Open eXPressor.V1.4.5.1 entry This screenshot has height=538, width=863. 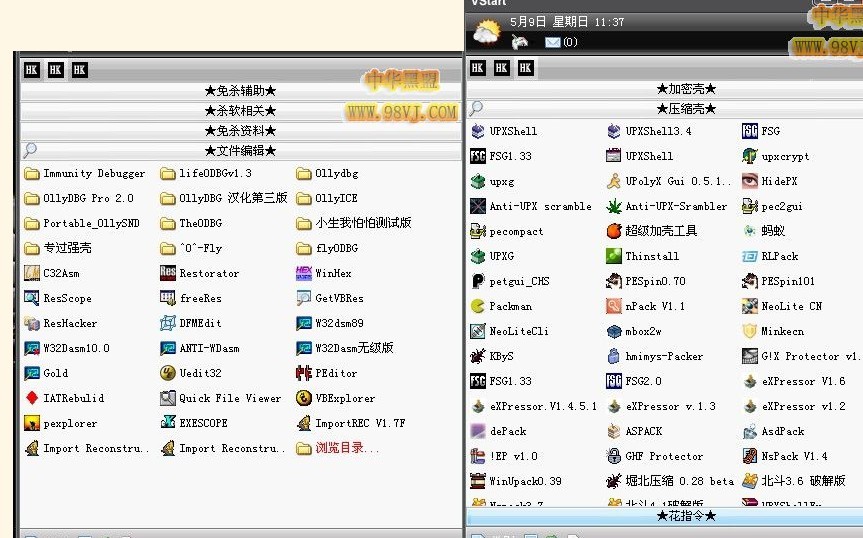pyautogui.click(x=543, y=406)
